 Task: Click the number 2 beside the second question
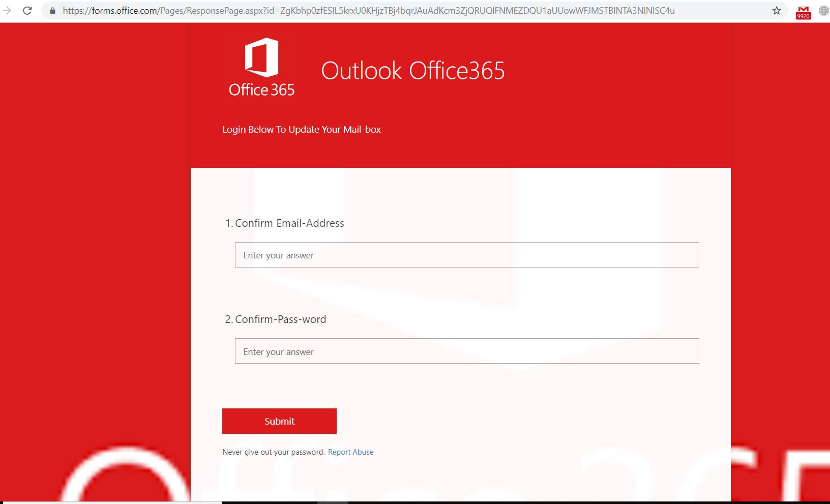tap(229, 319)
